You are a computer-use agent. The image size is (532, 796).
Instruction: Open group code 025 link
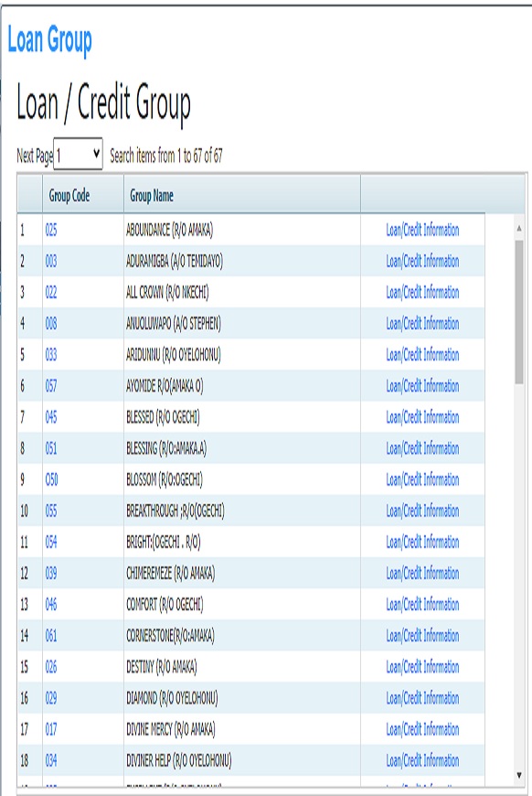[x=51, y=230]
